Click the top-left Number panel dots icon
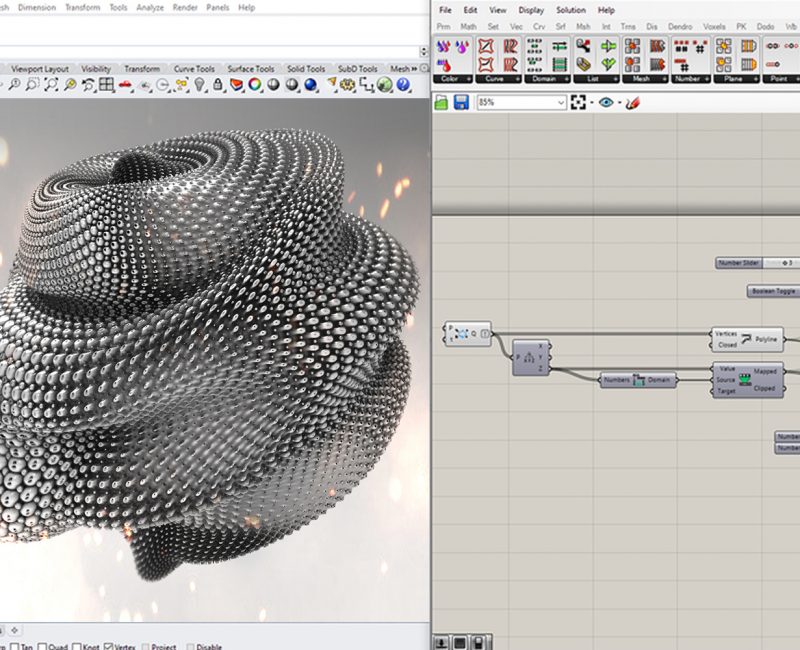 [x=681, y=47]
